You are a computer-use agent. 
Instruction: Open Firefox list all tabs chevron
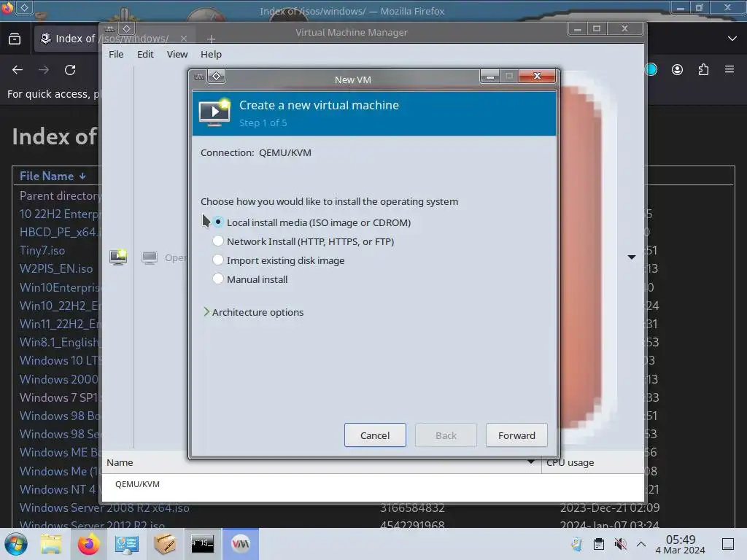point(732,39)
